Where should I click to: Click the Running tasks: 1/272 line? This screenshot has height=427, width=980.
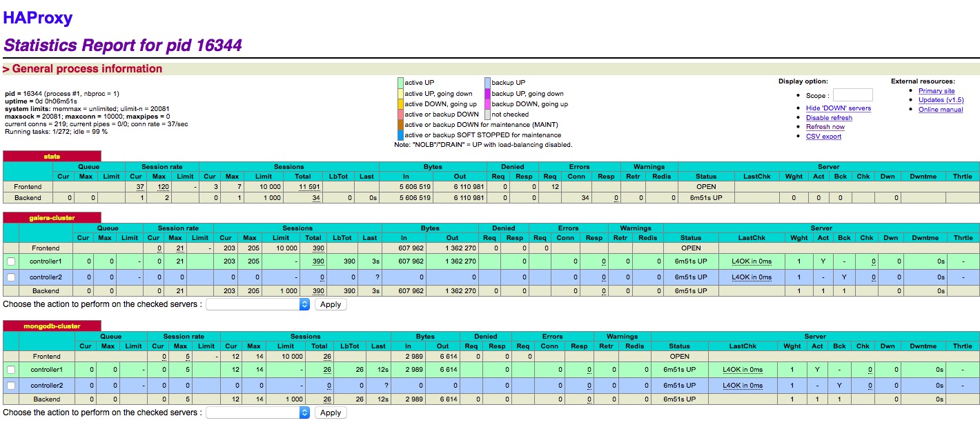pos(57,132)
